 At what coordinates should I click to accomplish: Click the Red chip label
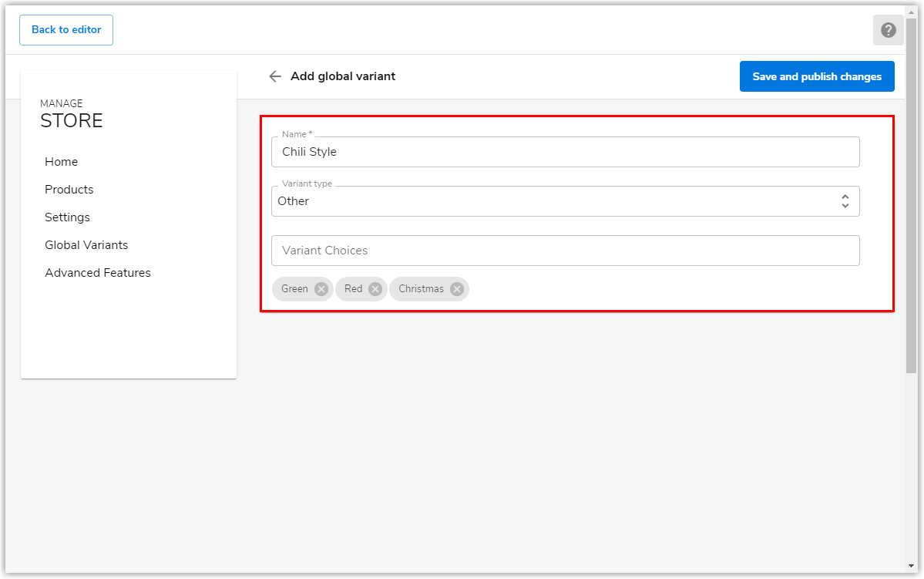click(x=354, y=289)
